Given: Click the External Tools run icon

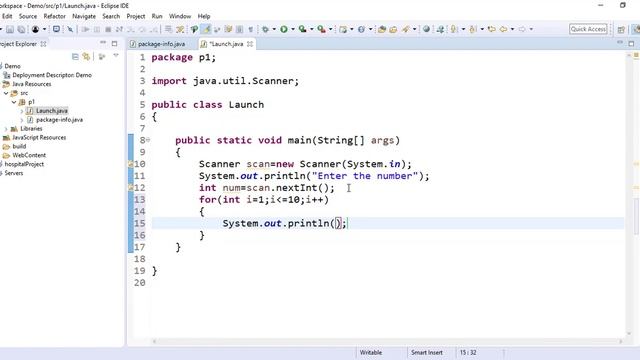Looking at the screenshot, I should coord(322,29).
